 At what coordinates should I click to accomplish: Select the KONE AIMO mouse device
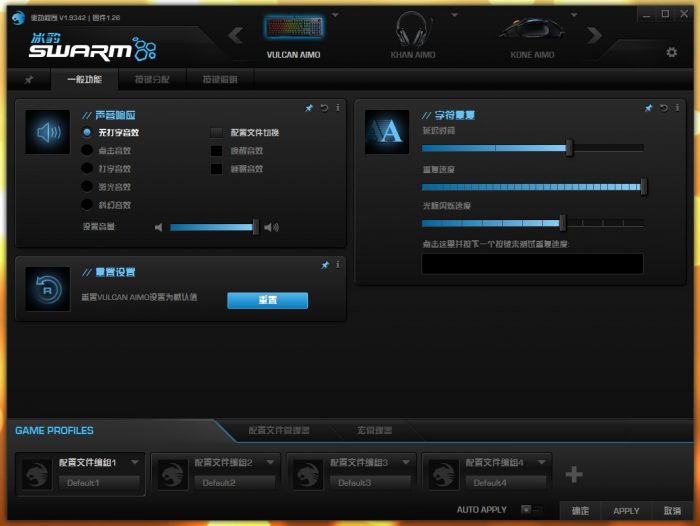(x=532, y=35)
